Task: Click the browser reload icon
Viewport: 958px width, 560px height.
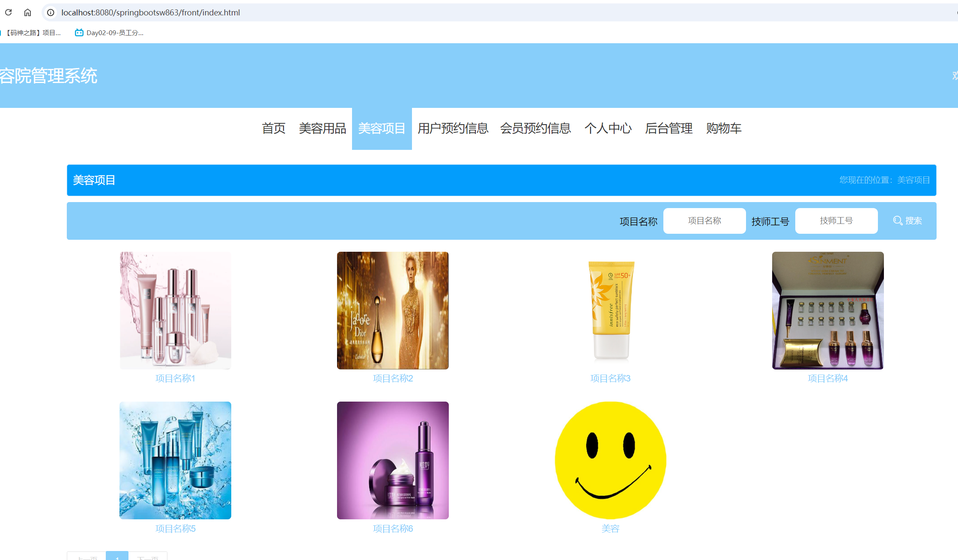Action: (x=8, y=12)
